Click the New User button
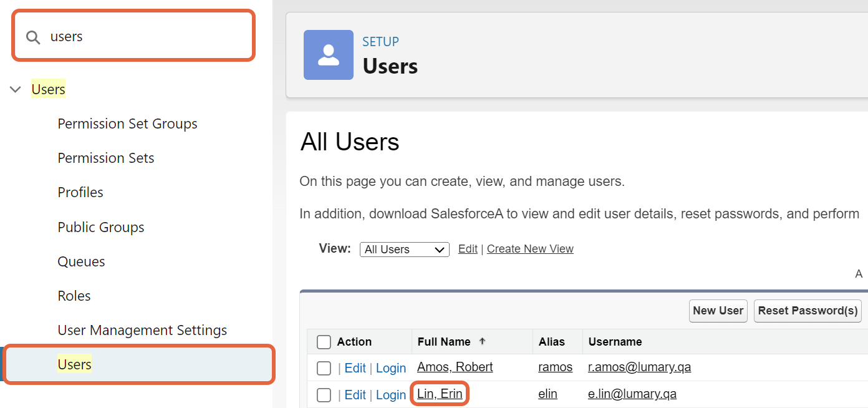Image resolution: width=868 pixels, height=408 pixels. (718, 310)
